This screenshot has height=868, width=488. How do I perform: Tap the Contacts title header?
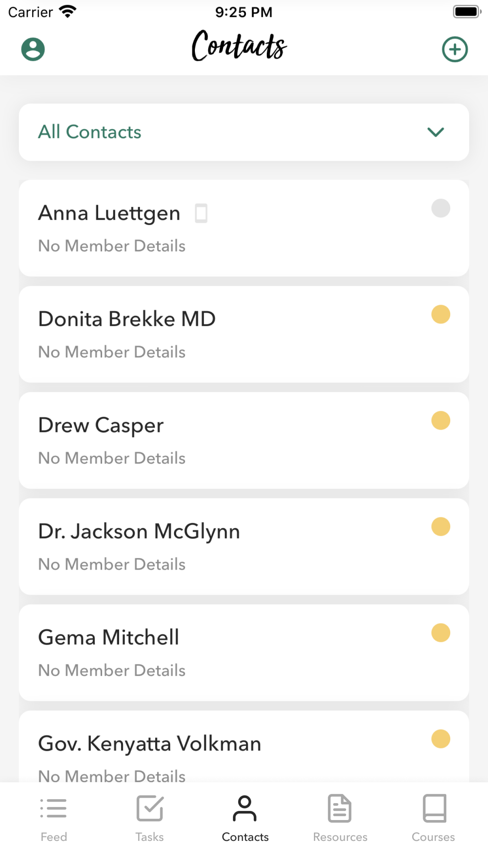tap(239, 46)
